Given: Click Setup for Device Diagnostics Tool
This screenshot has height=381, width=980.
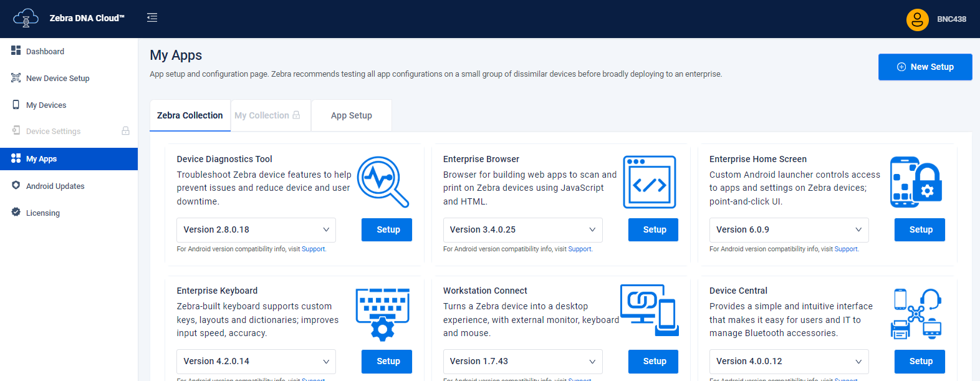Looking at the screenshot, I should tap(387, 229).
